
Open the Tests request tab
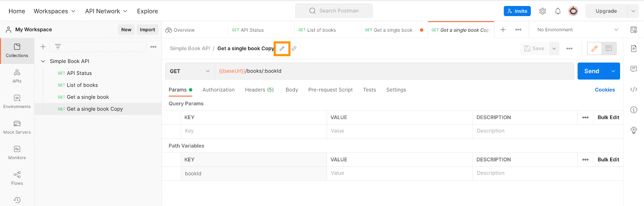point(369,90)
